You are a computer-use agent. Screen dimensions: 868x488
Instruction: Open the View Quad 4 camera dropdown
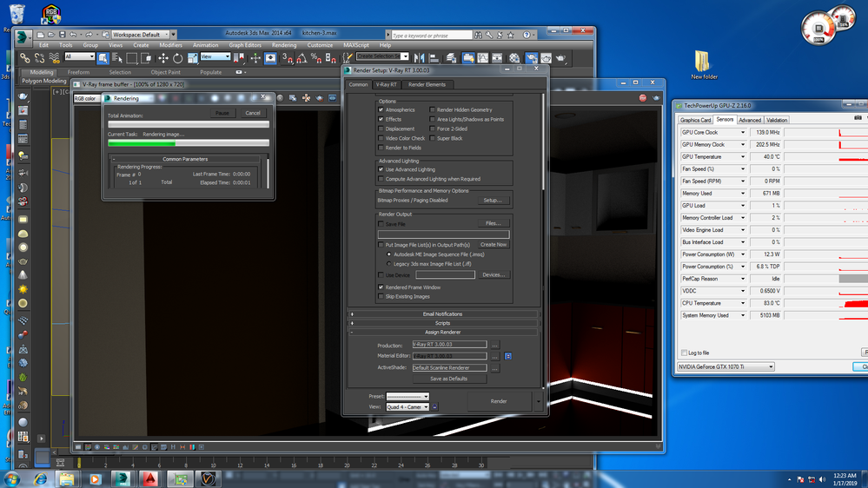407,406
